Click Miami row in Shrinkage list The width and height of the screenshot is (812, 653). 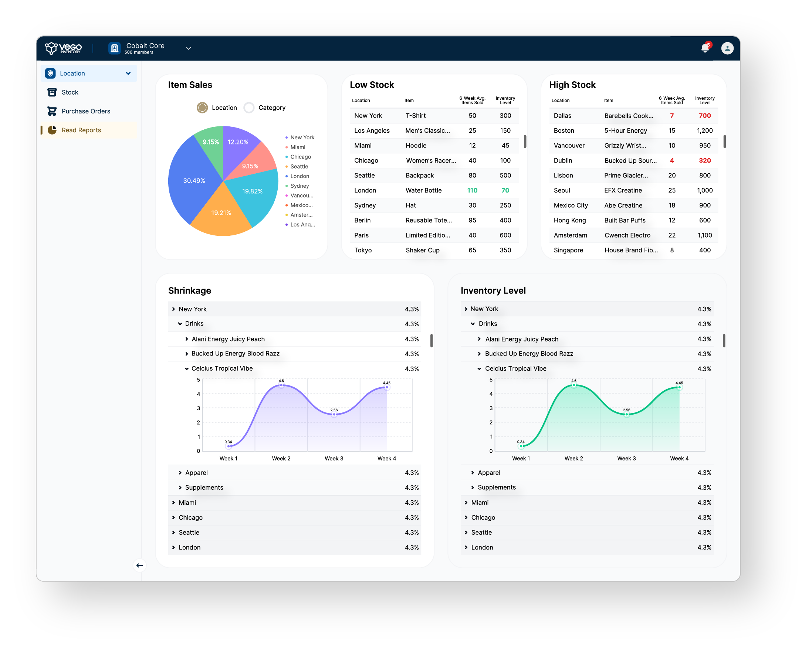coord(187,503)
